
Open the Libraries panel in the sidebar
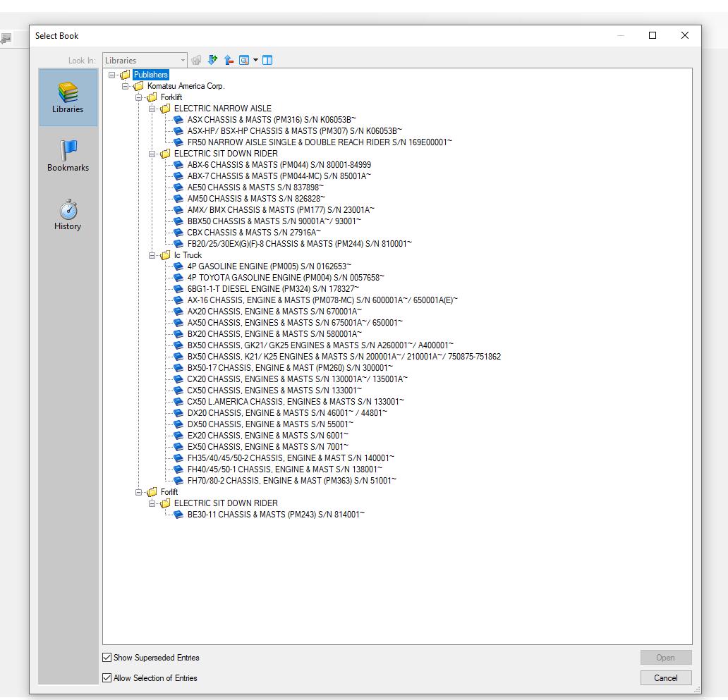(68, 97)
